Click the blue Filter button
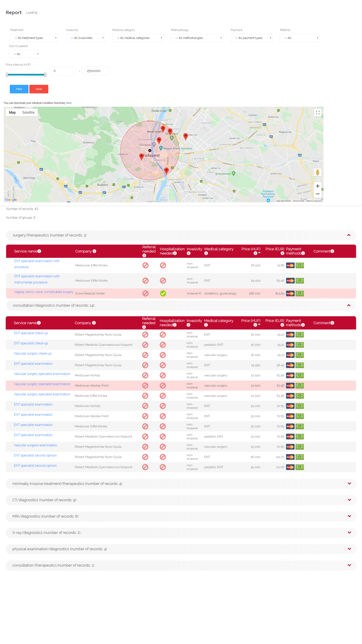 (19, 89)
